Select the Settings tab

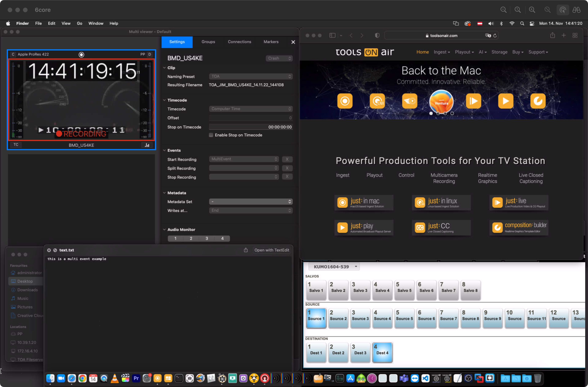(177, 42)
